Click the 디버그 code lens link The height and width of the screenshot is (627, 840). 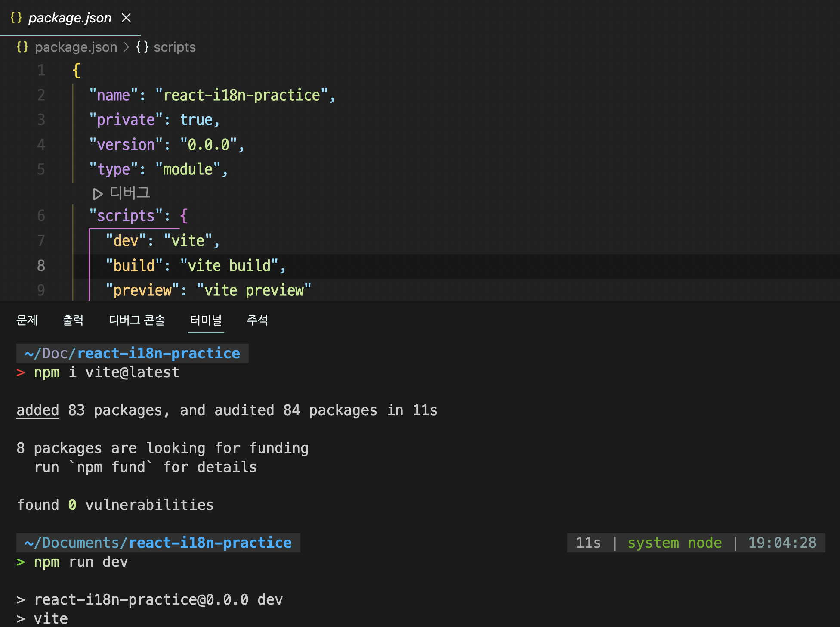coord(130,192)
